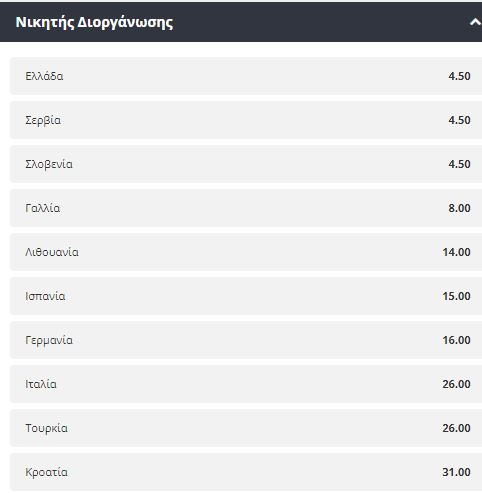
Task: Select the Ιταλία bet row
Action: pyautogui.click(x=246, y=384)
